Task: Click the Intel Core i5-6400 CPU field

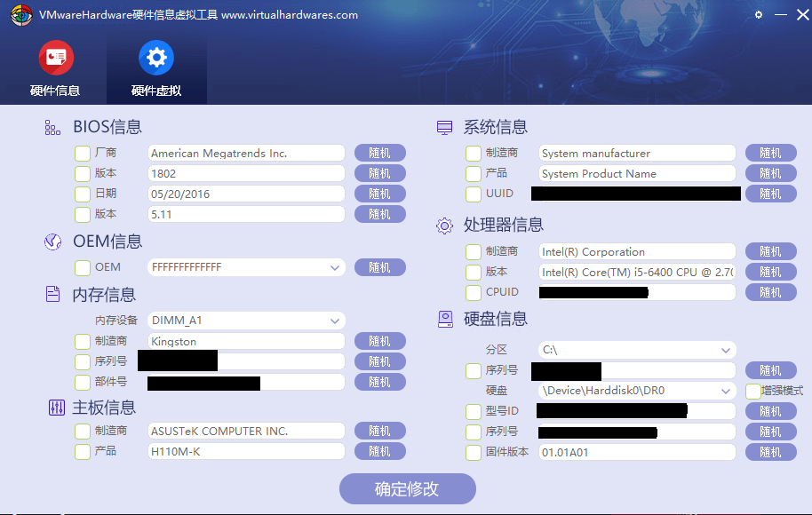Action: click(637, 273)
